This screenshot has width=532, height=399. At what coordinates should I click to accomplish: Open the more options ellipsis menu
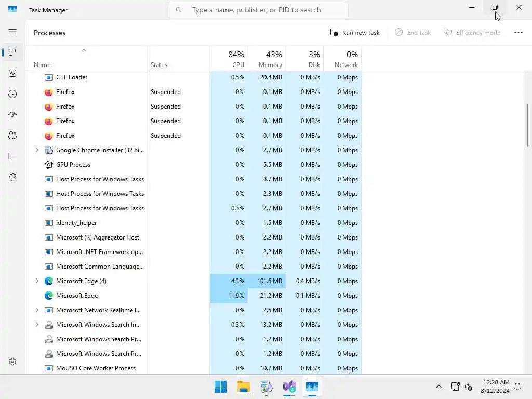click(518, 33)
